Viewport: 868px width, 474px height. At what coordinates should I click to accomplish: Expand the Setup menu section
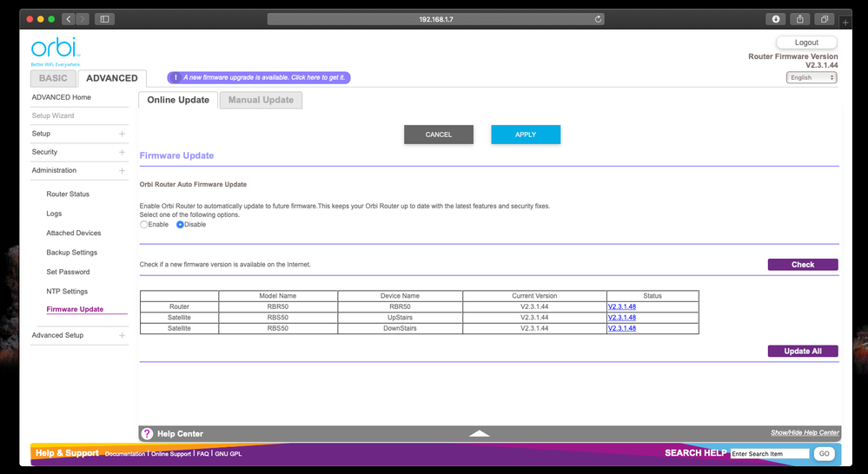coord(122,134)
